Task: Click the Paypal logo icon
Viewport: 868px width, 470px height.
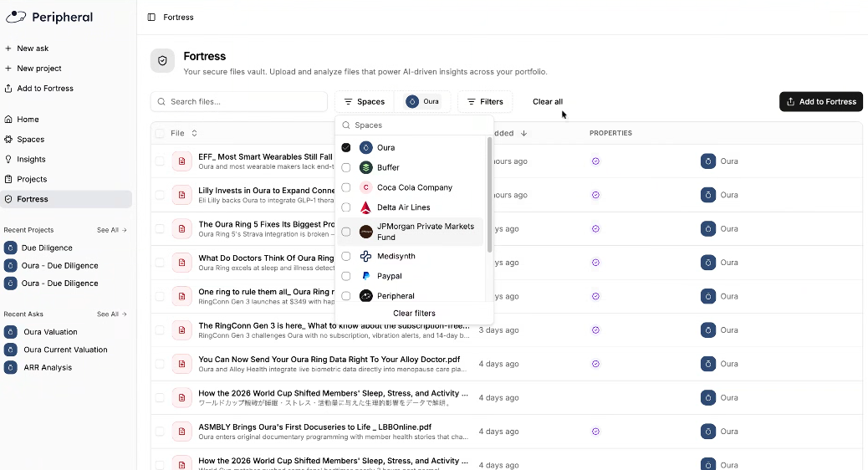Action: [366, 276]
